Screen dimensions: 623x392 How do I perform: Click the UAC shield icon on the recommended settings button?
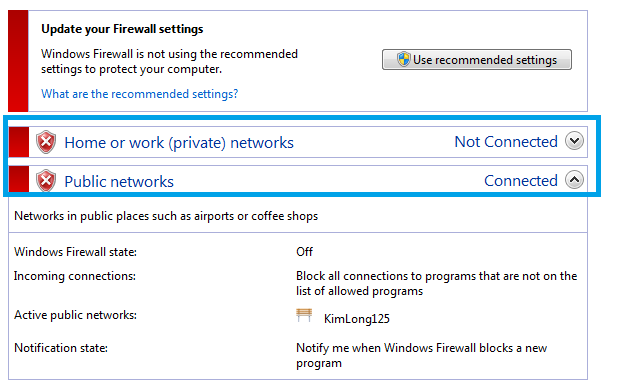tap(403, 60)
